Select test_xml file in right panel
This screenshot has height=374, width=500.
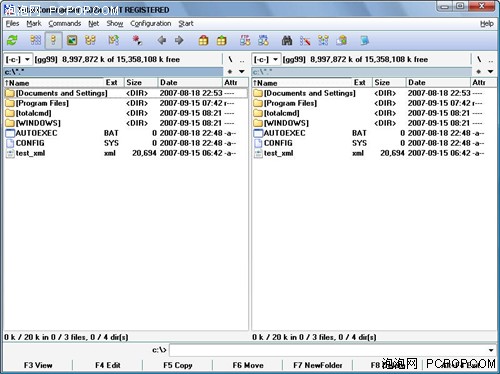coord(374,153)
